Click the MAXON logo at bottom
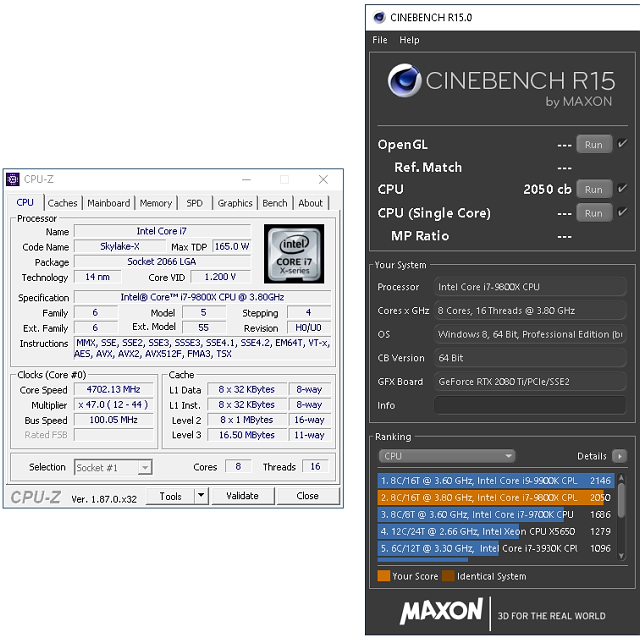The width and height of the screenshot is (640, 638). [441, 611]
